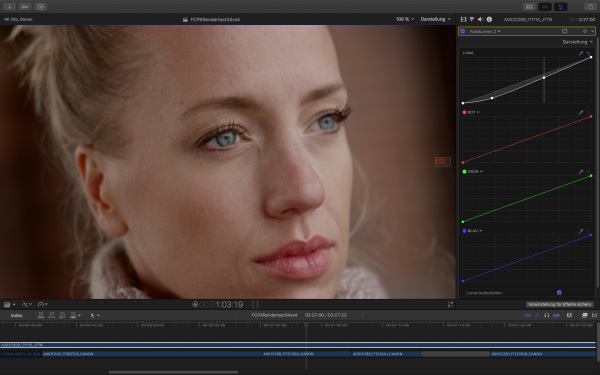Click fullscreen viewer arrows icon
The height and width of the screenshot is (375, 600).
[x=450, y=305]
